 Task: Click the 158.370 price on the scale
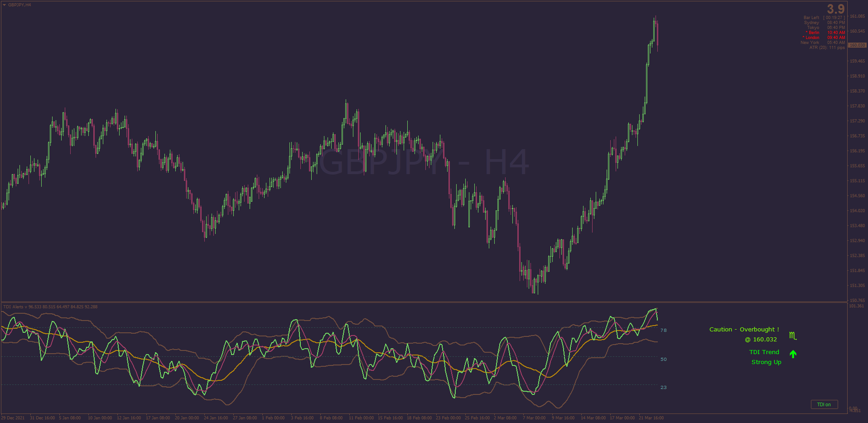(x=857, y=91)
